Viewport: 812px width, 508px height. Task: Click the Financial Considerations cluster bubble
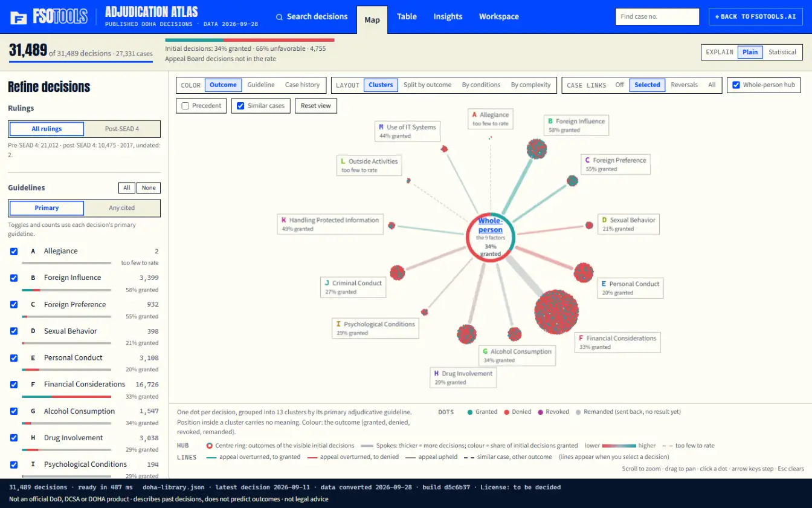tap(556, 312)
